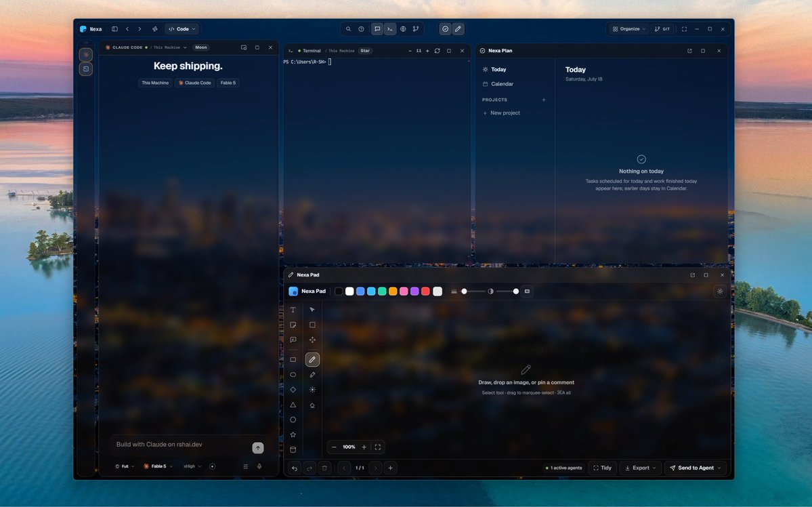The width and height of the screenshot is (812, 507).
Task: Toggle fullscreen icon in main title bar
Action: 684,29
